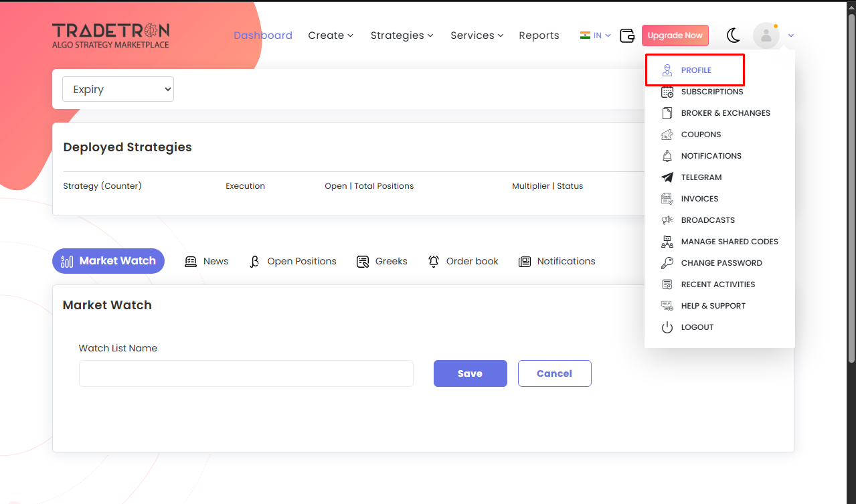Toggle dark mode with the moon icon
Screen dimensions: 856x504
click(734, 35)
